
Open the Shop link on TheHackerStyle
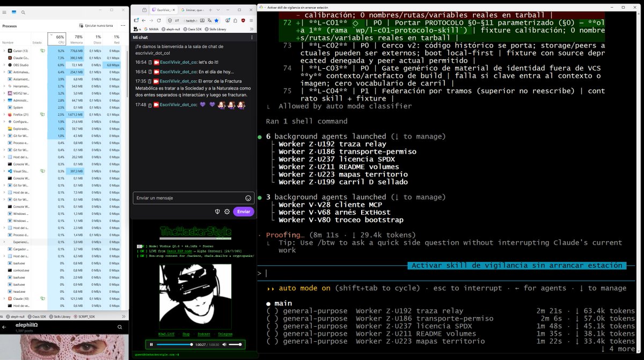pyautogui.click(x=186, y=333)
